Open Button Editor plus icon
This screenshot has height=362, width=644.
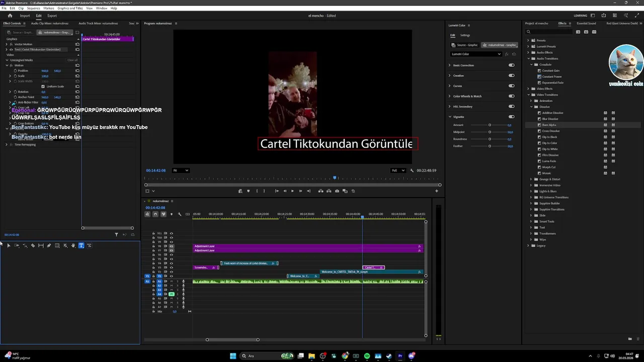click(x=437, y=191)
